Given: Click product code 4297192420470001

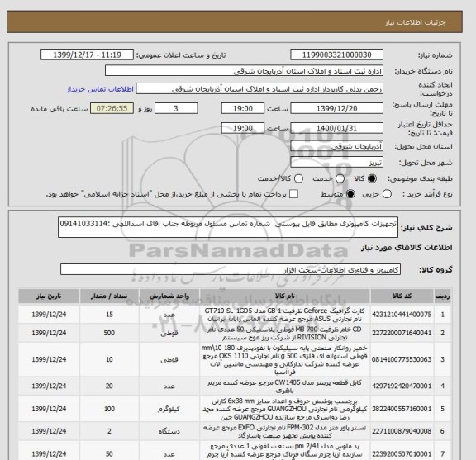Looking at the screenshot, I should [x=402, y=386].
